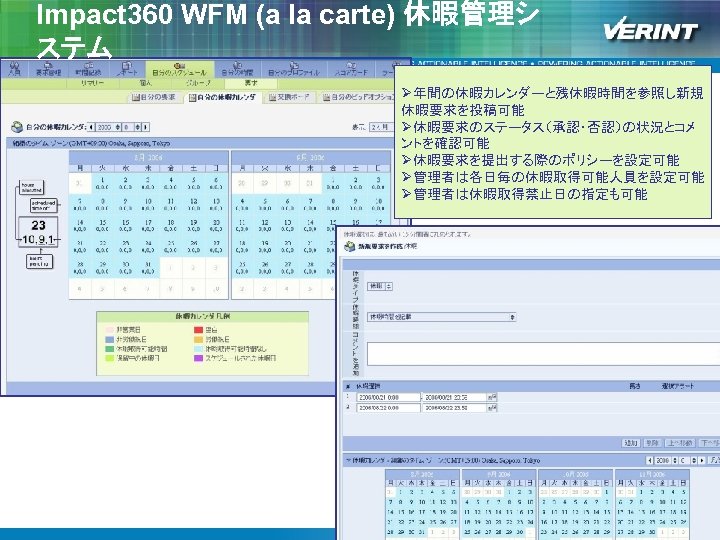The image size is (720, 540).
Task: Go to next period in main vacation calendar
Action: coord(146,127)
